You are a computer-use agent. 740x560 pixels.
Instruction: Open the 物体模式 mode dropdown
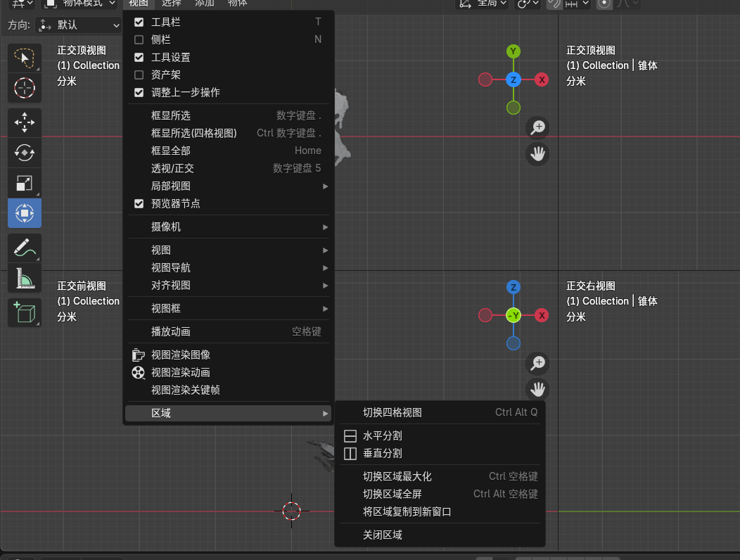(80, 4)
